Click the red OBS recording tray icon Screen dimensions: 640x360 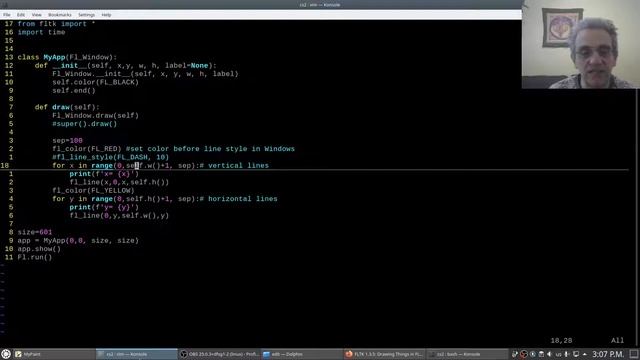524,354
